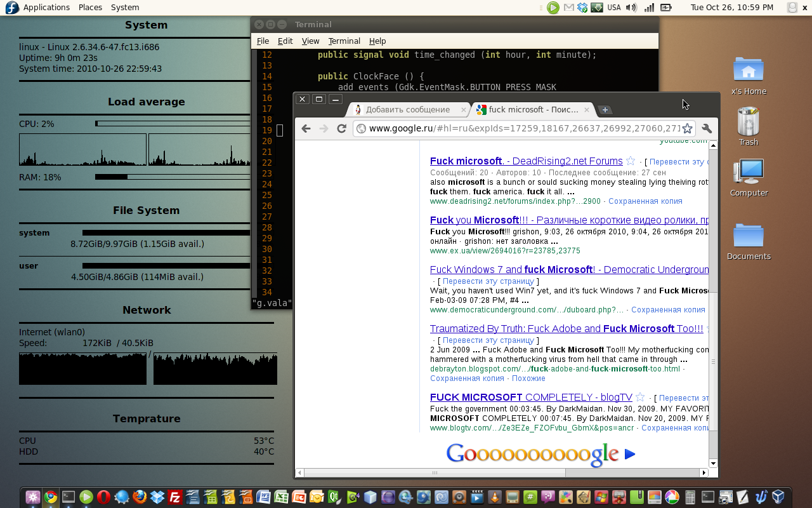Open Dropbox from the dock
This screenshot has width=812, height=508.
coord(157,497)
